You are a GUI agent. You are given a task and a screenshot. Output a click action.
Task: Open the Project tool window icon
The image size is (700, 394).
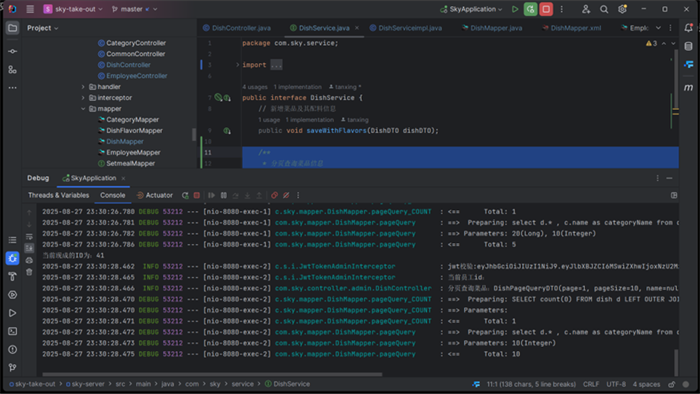click(x=12, y=28)
